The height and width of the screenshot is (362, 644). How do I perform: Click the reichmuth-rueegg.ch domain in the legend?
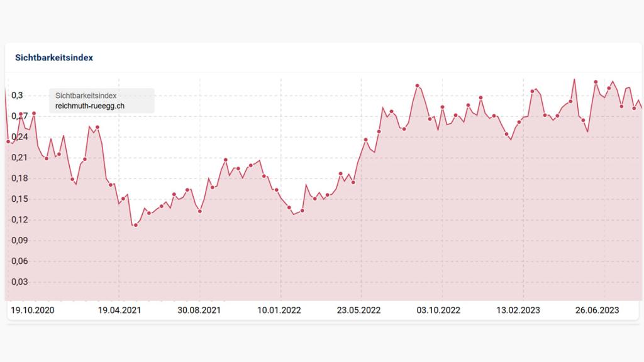click(x=90, y=106)
